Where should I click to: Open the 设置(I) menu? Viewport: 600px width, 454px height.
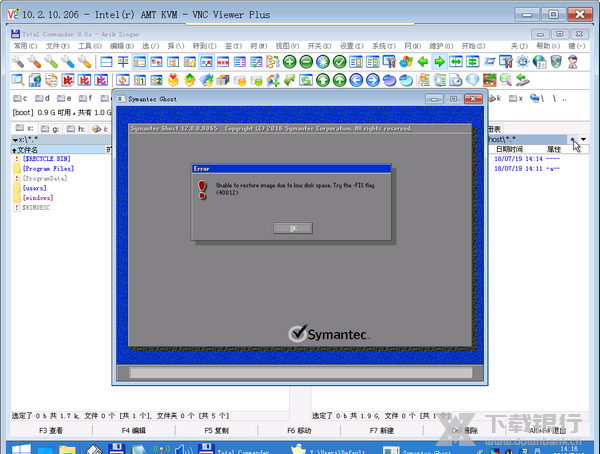tap(352, 46)
